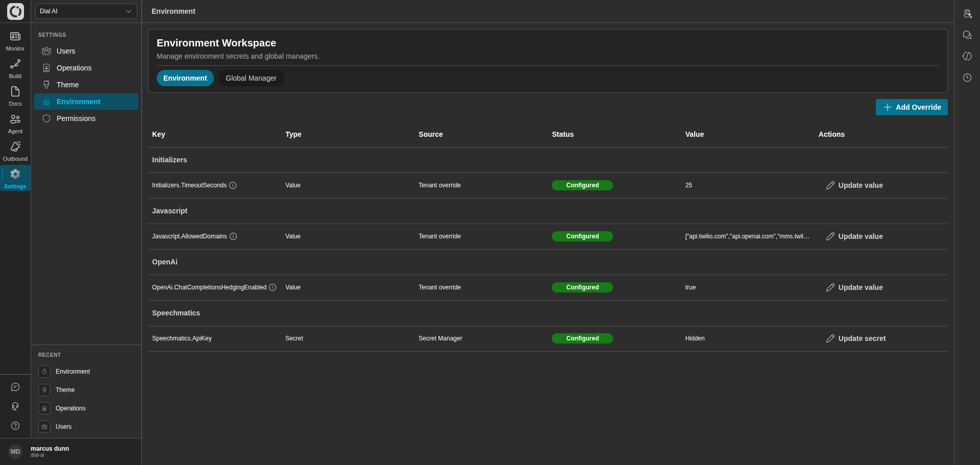Open recent Users item

pyautogui.click(x=86, y=427)
